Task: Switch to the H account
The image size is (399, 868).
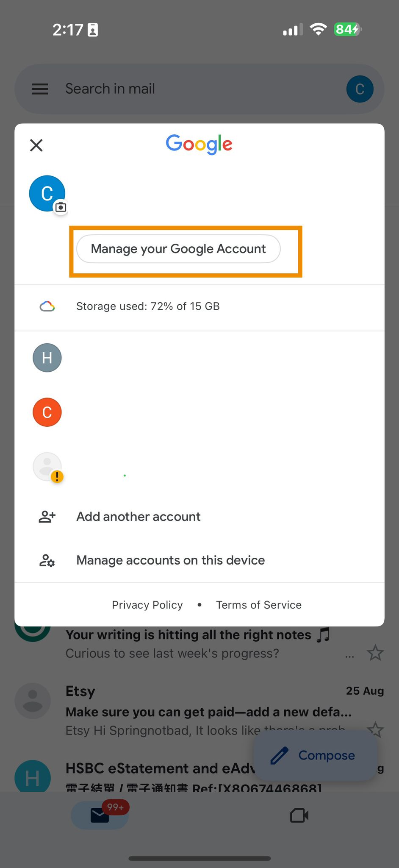Action: point(47,357)
